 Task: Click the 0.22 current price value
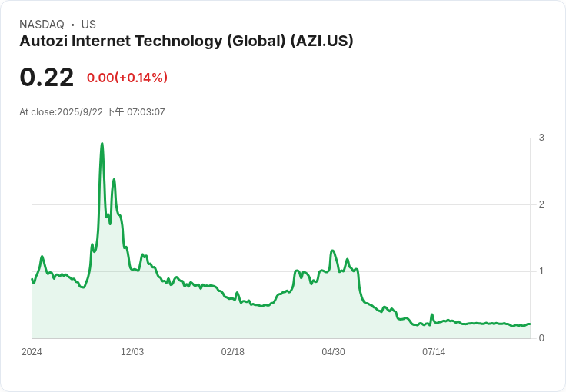(x=47, y=78)
